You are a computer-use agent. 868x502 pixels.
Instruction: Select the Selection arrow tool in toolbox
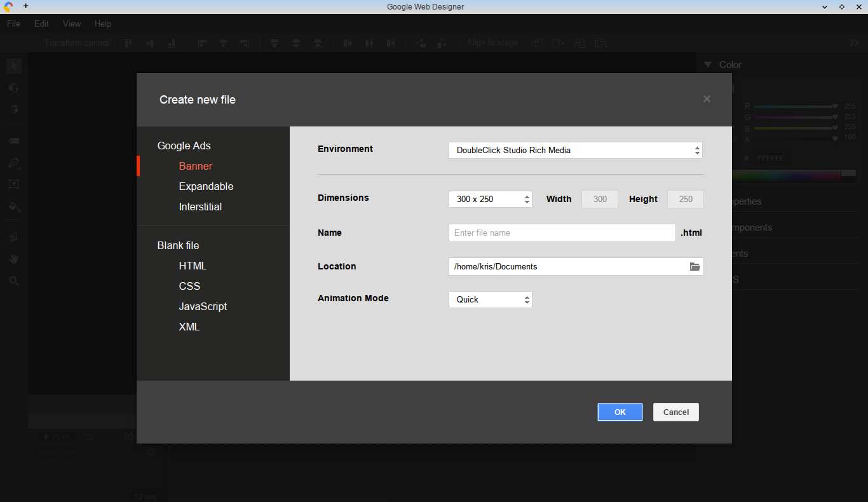click(x=14, y=66)
